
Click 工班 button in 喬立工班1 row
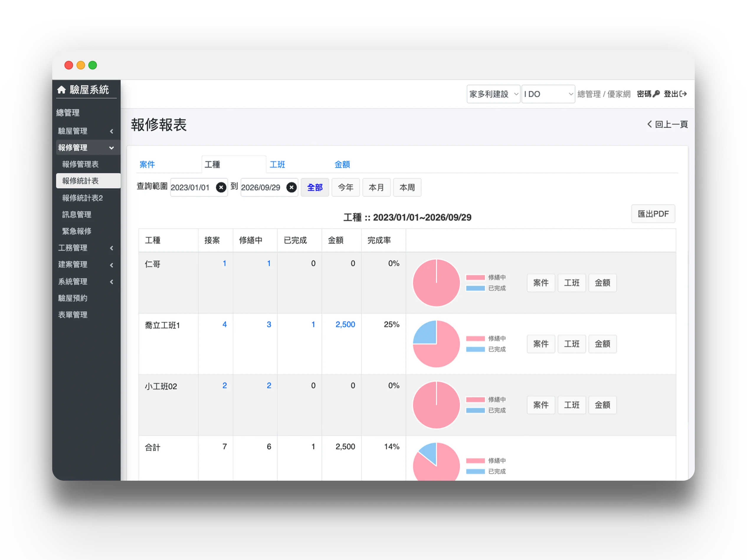pos(571,344)
